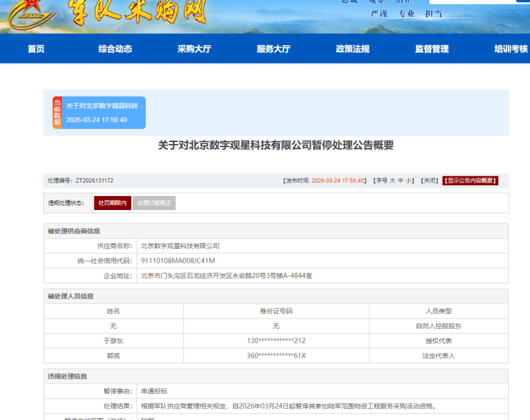This screenshot has width=530, height=420.
Task: Select the 处理已被更正 status tag
Action: [154, 203]
